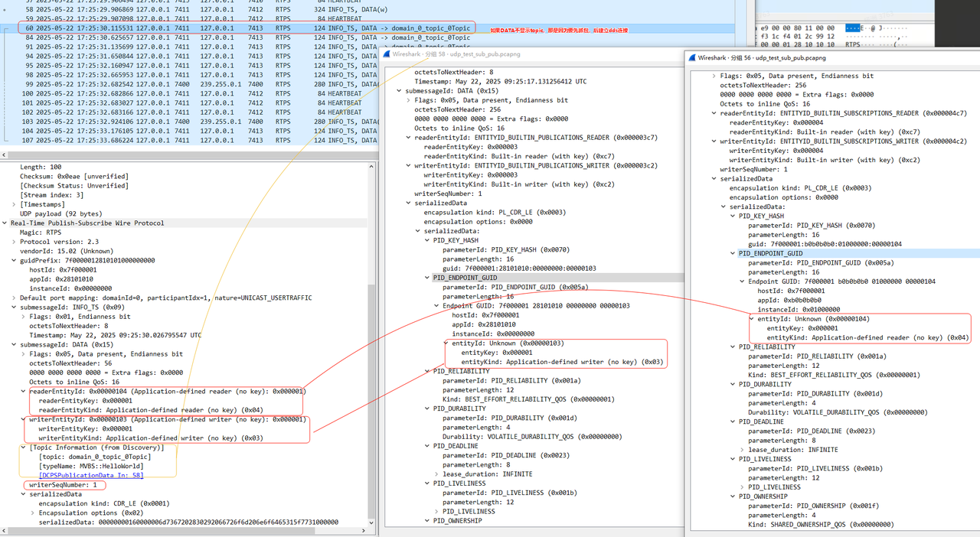Collapse Real-Time Publish-Subscribe Wire Protocol section

click(x=5, y=223)
